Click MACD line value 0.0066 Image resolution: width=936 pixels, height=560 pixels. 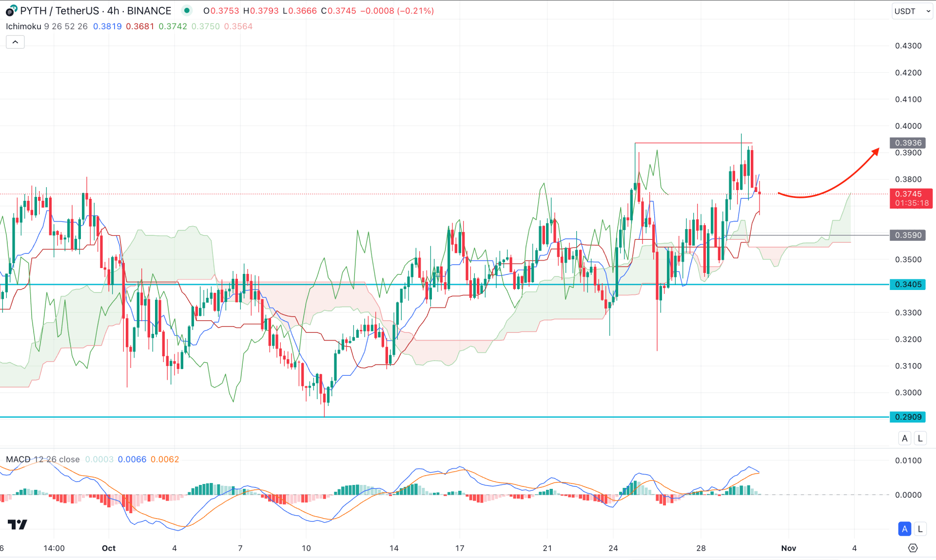pyautogui.click(x=132, y=459)
